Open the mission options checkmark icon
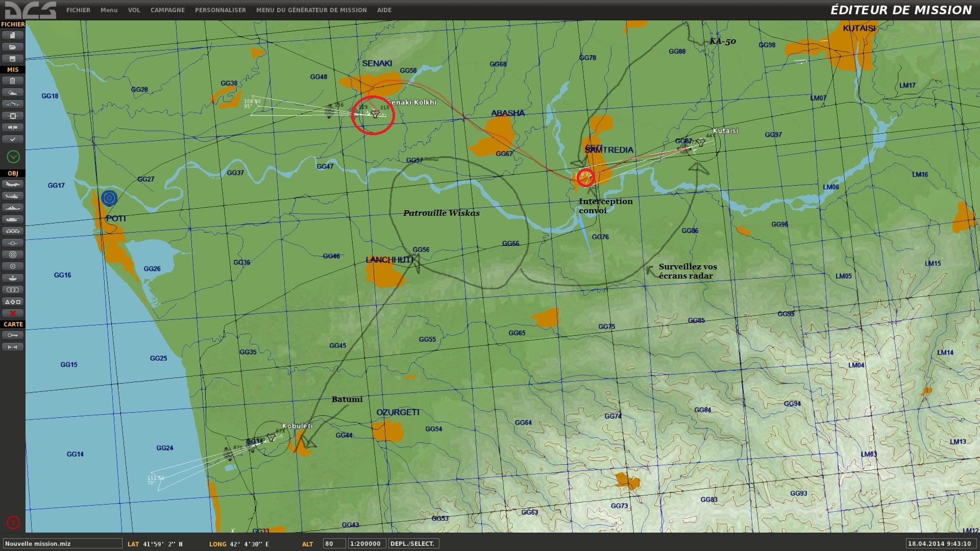 [13, 139]
